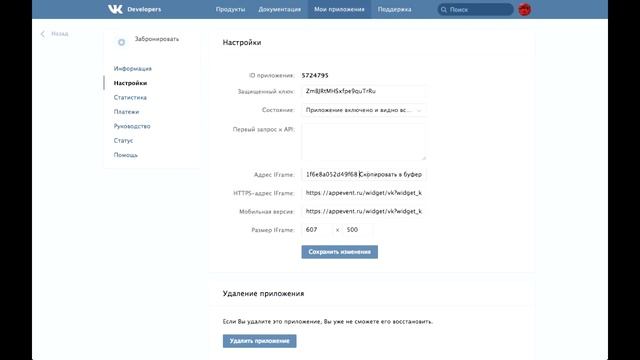The image size is (640, 360).
Task: Open the Статус sidebar section
Action: pyautogui.click(x=123, y=140)
